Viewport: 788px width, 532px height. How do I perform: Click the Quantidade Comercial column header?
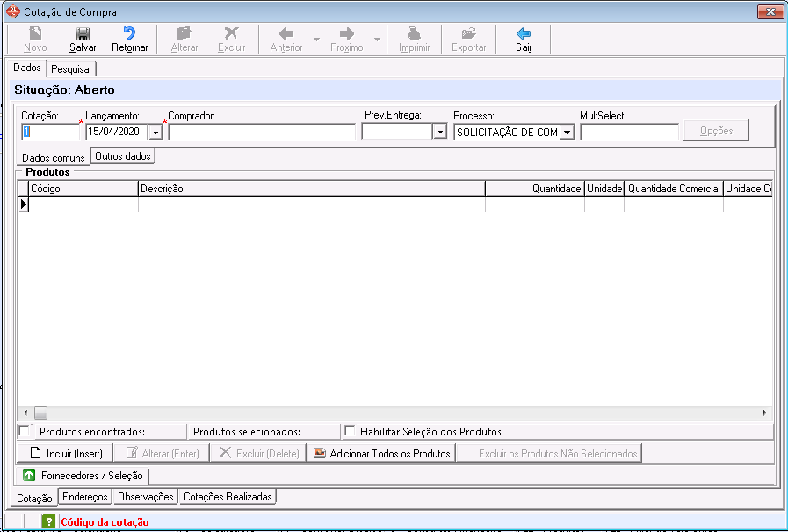(674, 189)
